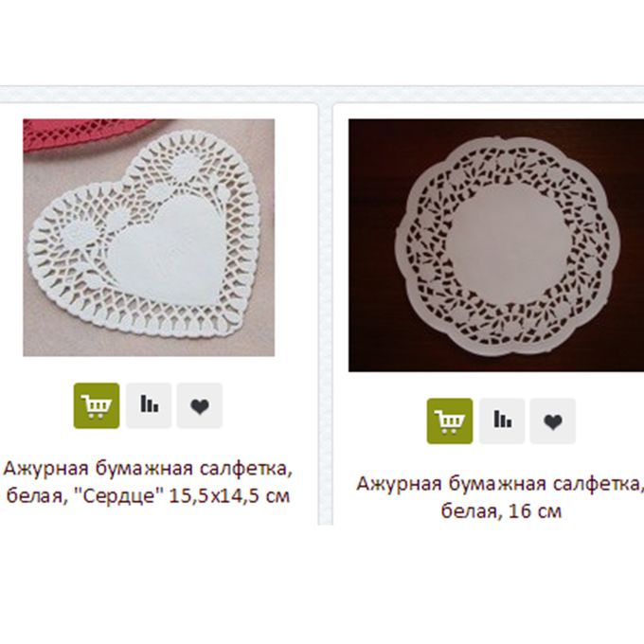
Task: Open "Ажурная бумажная салфетка, белая, 16 см" link
Action: (x=500, y=497)
